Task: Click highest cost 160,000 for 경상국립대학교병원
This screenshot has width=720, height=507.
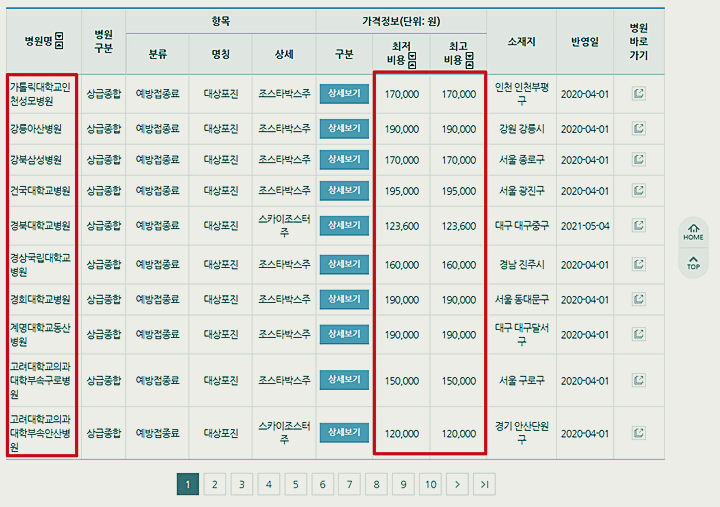Action: (x=459, y=265)
